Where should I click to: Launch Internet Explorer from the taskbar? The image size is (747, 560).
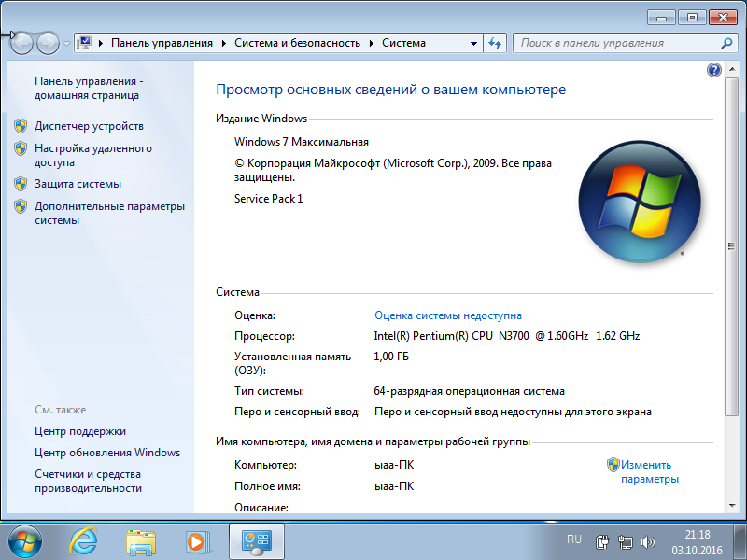83,542
